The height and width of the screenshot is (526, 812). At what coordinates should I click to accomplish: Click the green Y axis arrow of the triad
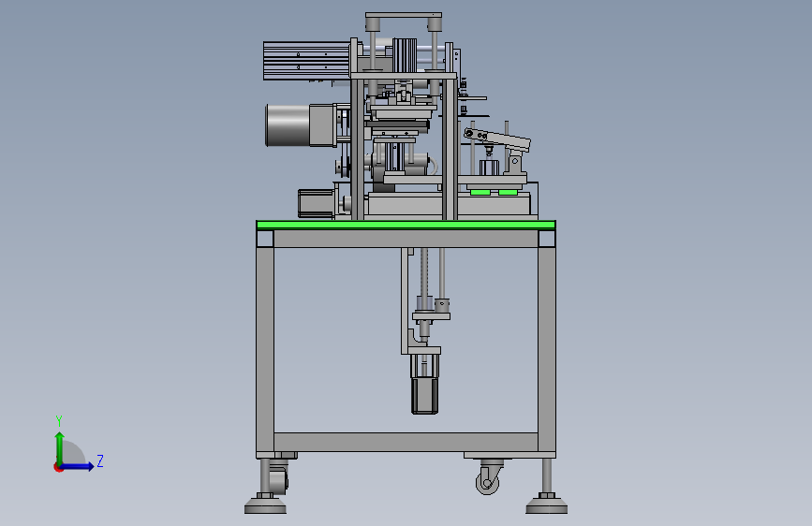click(x=60, y=448)
